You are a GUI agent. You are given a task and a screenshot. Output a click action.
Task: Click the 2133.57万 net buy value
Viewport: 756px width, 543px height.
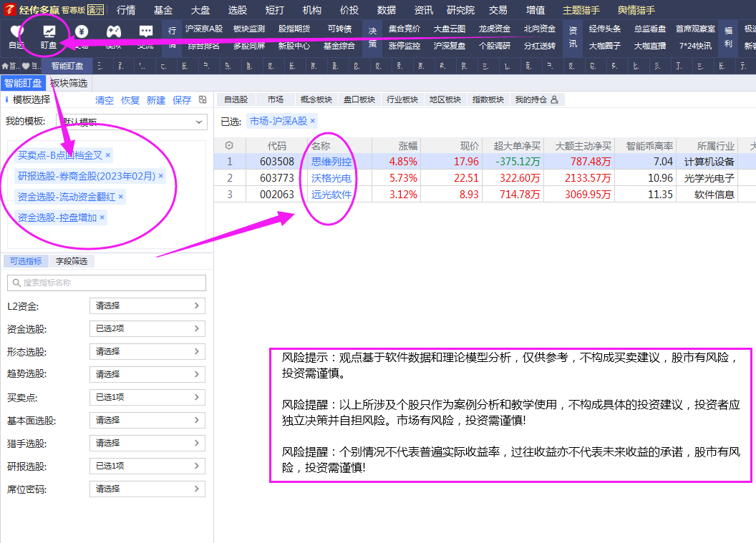[588, 178]
